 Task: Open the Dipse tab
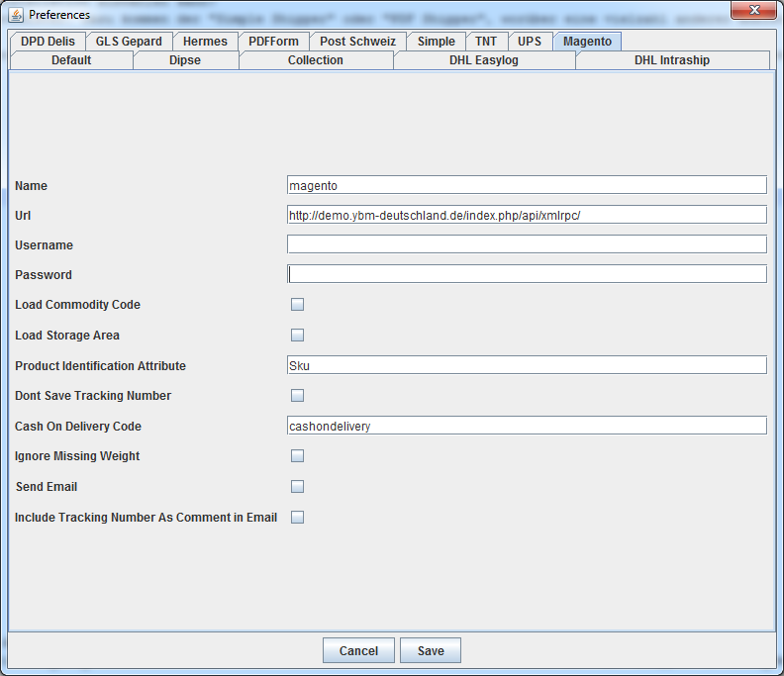pos(185,60)
